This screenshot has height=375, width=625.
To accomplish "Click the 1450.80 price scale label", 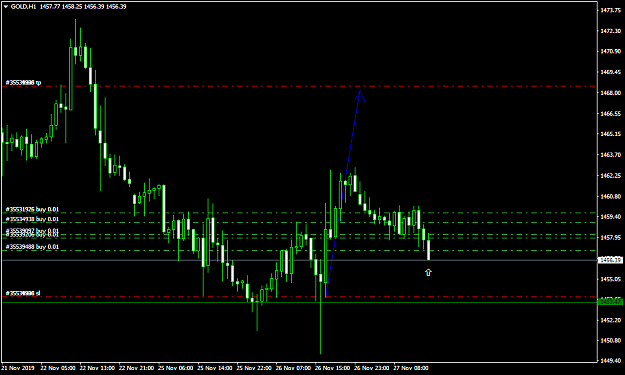I will [x=611, y=341].
